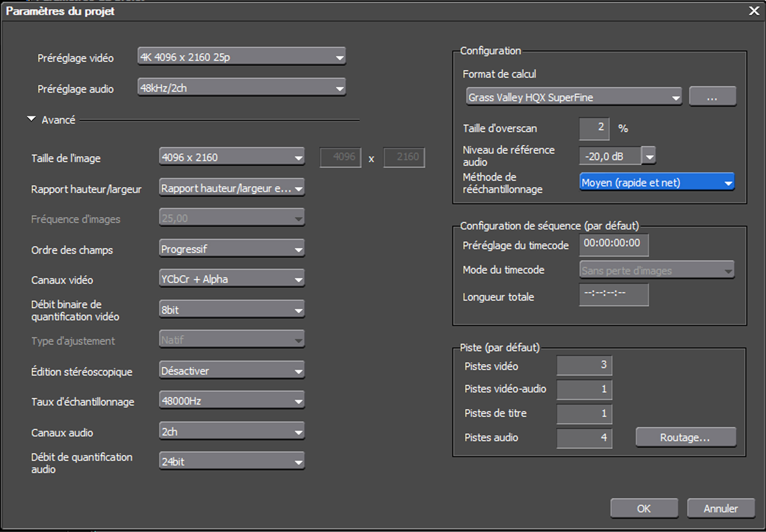Click the Taille d'overscan percentage field
This screenshot has height=532, width=766.
[x=594, y=128]
